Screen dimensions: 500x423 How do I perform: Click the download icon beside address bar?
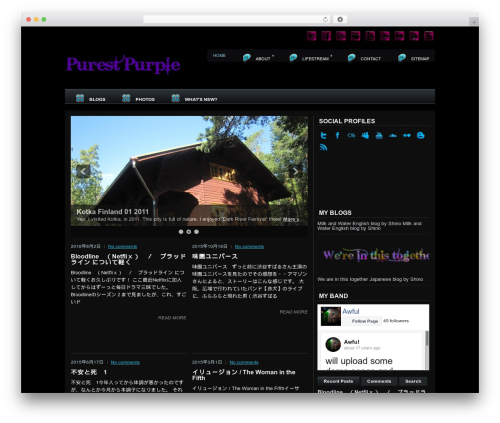click(340, 19)
